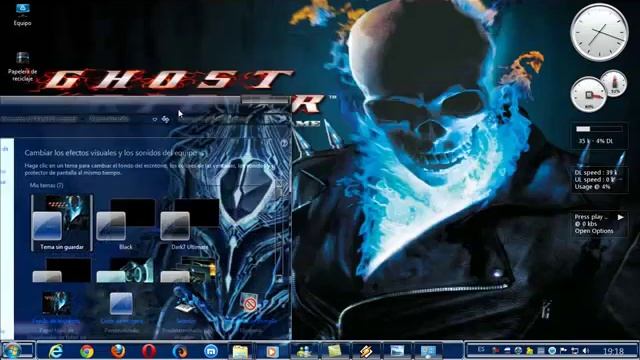Select the Dark7 Ultimate theme

(189, 224)
